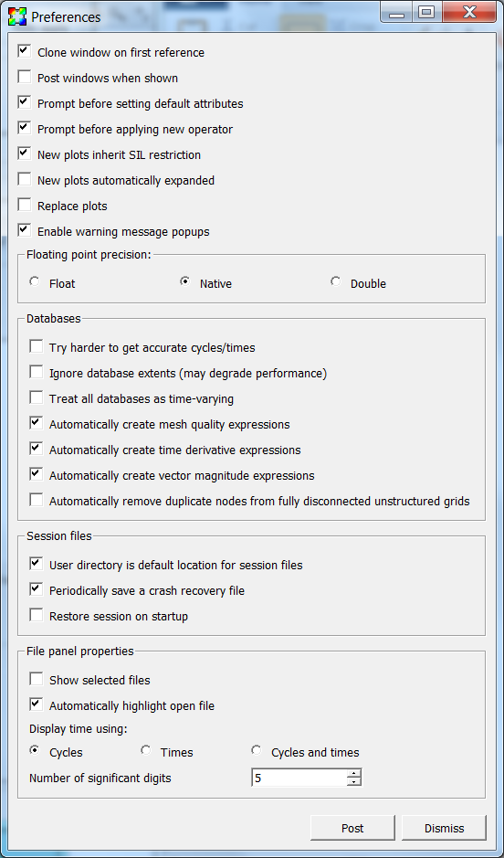504x858 pixels.
Task: Select Double floating point precision
Action: pos(336,282)
